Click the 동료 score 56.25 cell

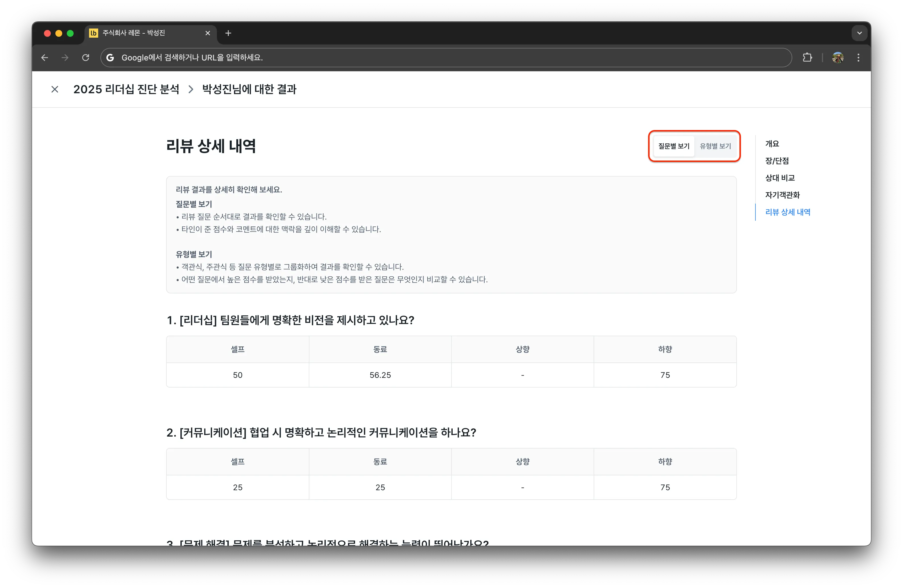click(x=380, y=375)
